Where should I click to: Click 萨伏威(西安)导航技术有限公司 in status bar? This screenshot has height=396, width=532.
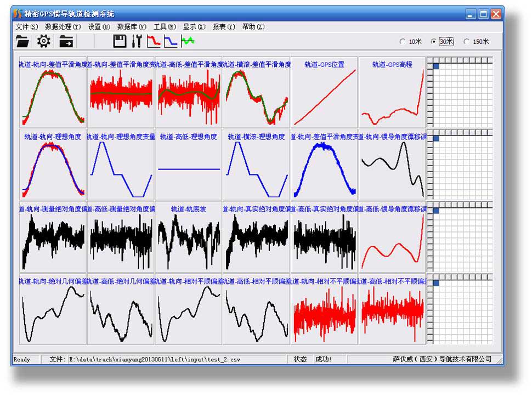tap(442, 359)
